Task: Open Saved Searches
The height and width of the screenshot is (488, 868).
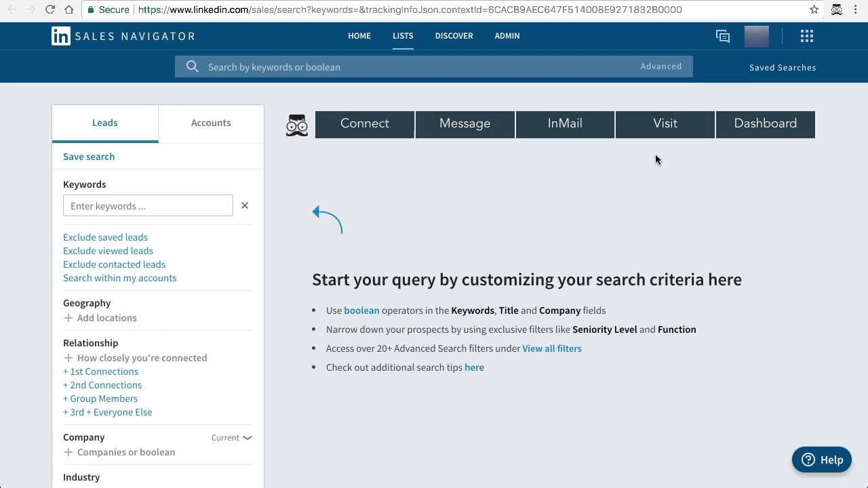Action: coord(783,68)
